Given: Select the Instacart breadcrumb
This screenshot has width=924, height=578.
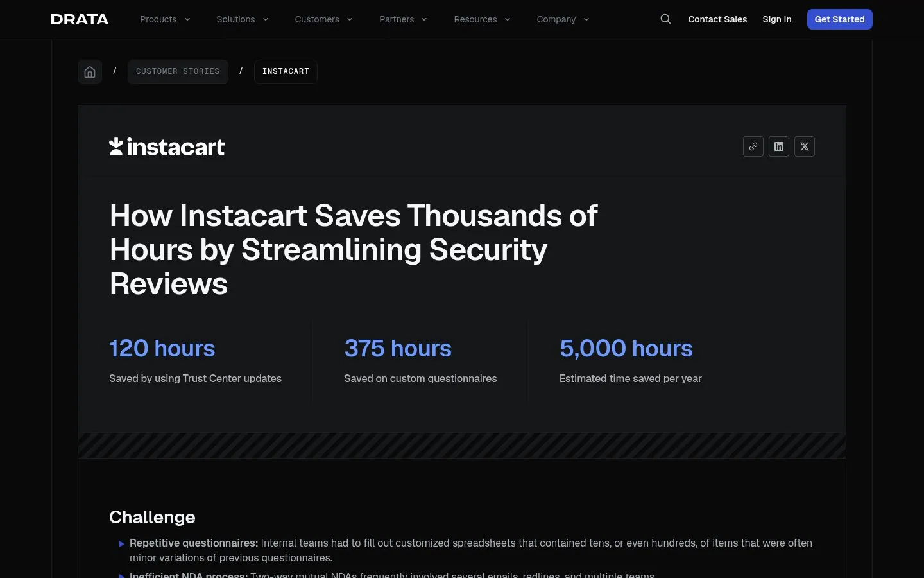Looking at the screenshot, I should pyautogui.click(x=286, y=72).
